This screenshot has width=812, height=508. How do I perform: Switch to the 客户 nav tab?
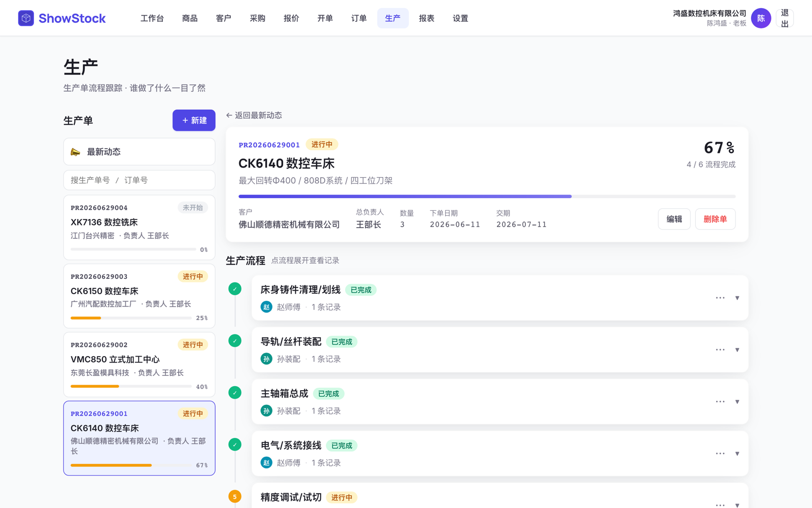point(224,18)
